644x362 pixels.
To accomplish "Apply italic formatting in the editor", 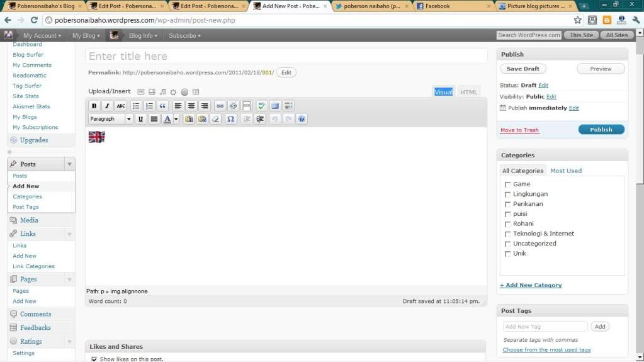I will point(107,106).
